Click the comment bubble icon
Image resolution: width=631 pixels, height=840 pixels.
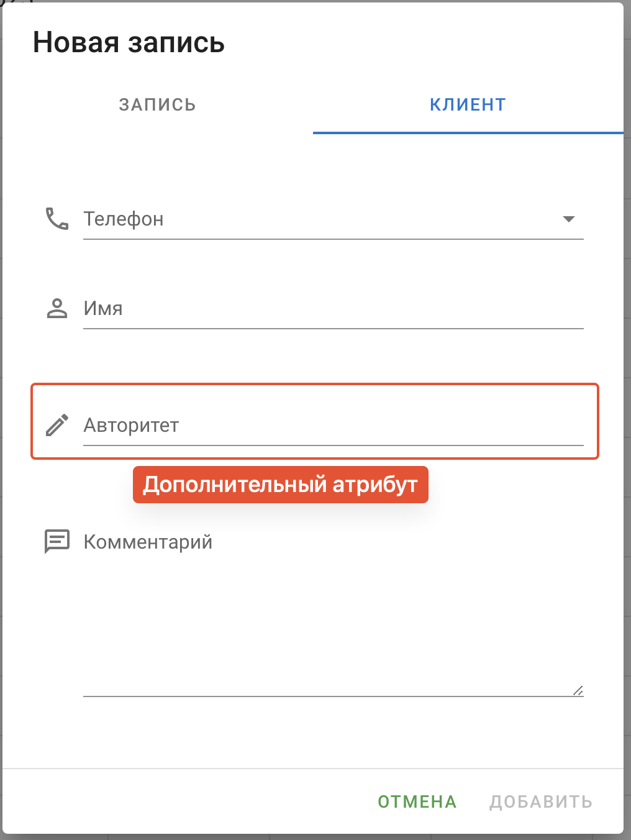57,542
